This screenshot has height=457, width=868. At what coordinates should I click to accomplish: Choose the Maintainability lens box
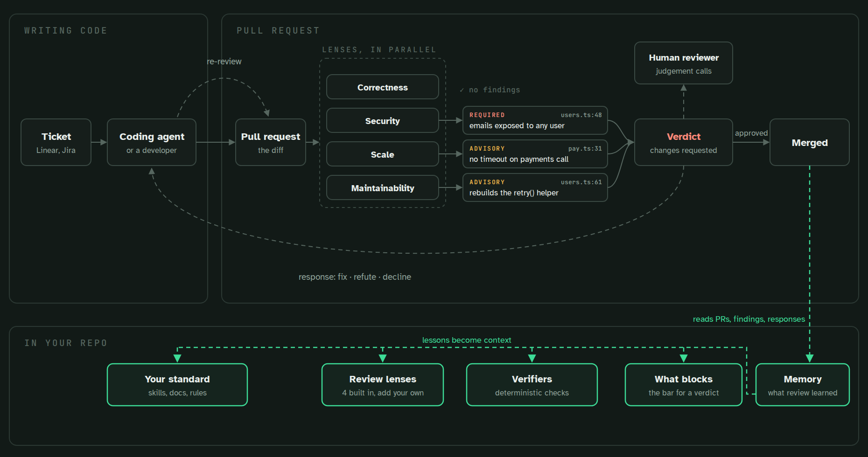coord(383,188)
